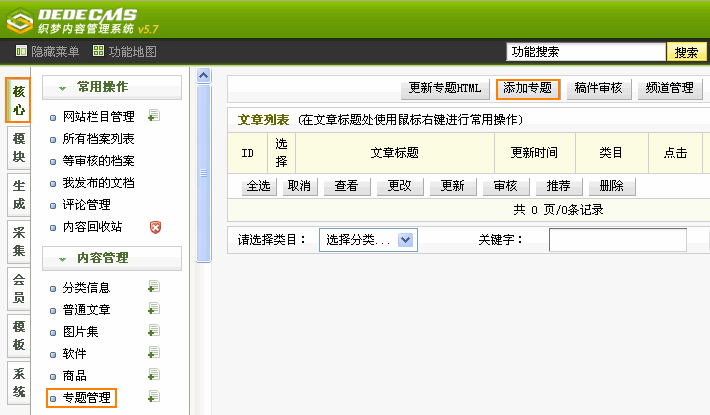Click the add icon beside 网站栏目管理
Image resolution: width=710 pixels, height=415 pixels.
click(x=154, y=116)
